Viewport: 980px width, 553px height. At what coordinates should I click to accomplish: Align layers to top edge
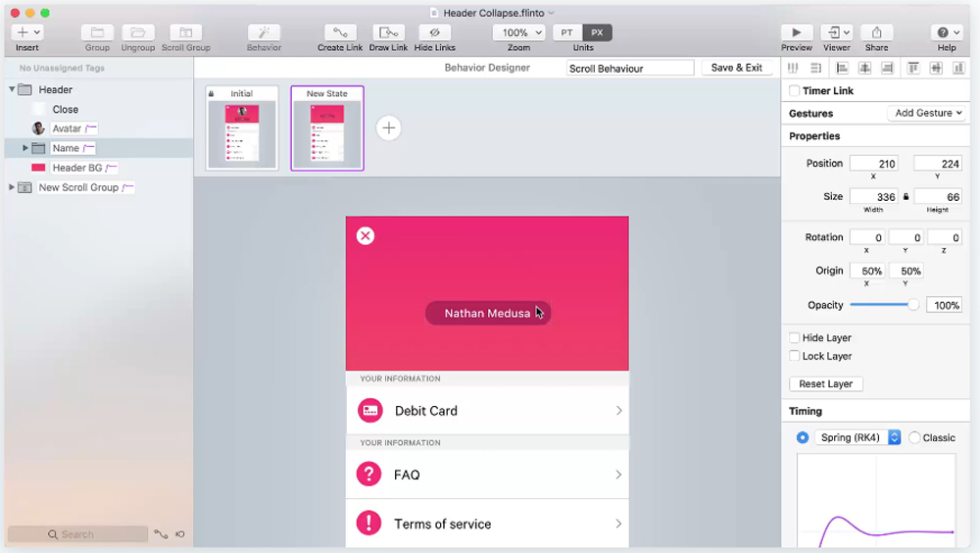point(913,68)
